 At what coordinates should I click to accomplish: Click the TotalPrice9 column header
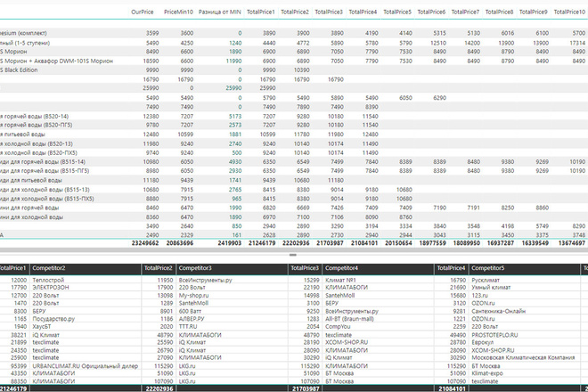pos(534,12)
